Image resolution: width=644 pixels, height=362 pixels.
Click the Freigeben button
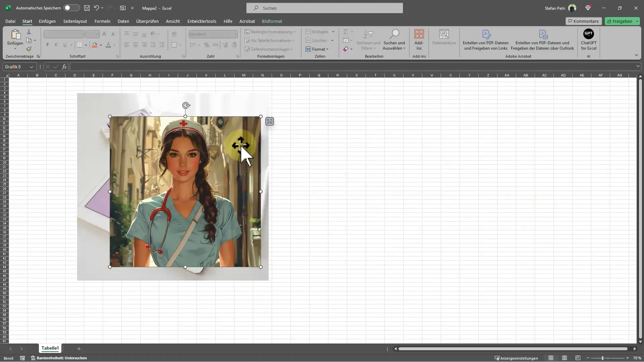(x=622, y=21)
